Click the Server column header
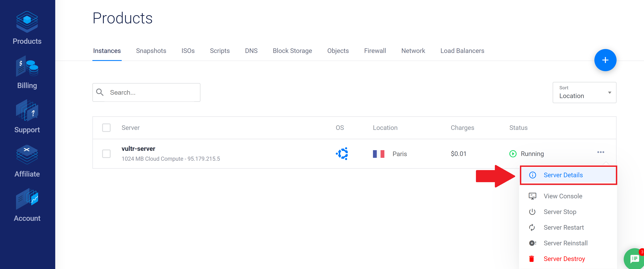Image resolution: width=644 pixels, height=269 pixels. [131, 128]
